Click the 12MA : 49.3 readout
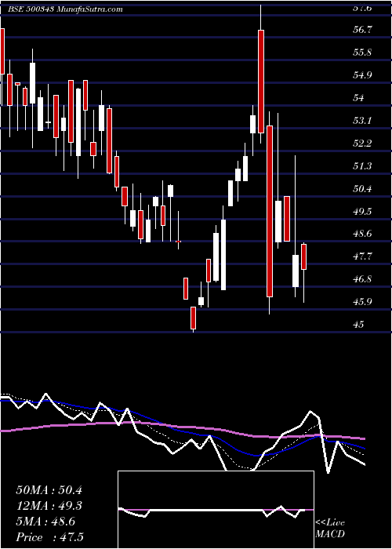This screenshot has height=549, width=392. pyautogui.click(x=49, y=506)
